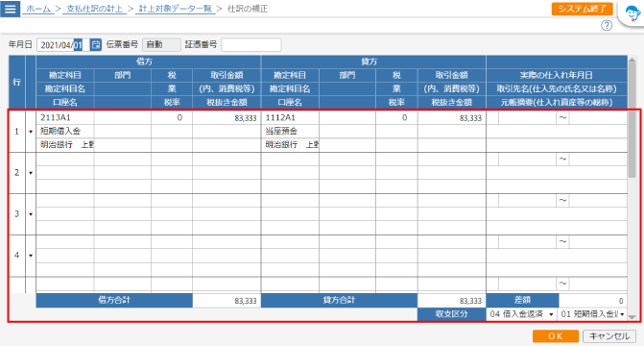Click row 3 debit account code cell
The width and height of the screenshot is (644, 346).
pos(65,200)
